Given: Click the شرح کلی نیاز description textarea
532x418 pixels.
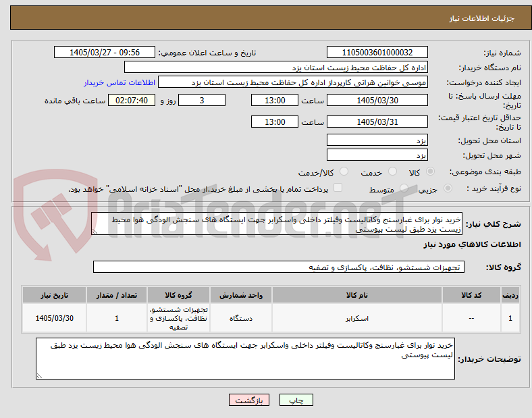Looking at the screenshot, I should pyautogui.click(x=277, y=224).
